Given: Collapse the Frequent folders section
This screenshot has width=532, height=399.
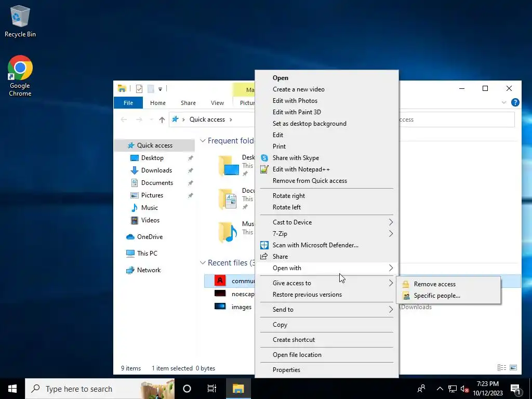Looking at the screenshot, I should (x=203, y=140).
